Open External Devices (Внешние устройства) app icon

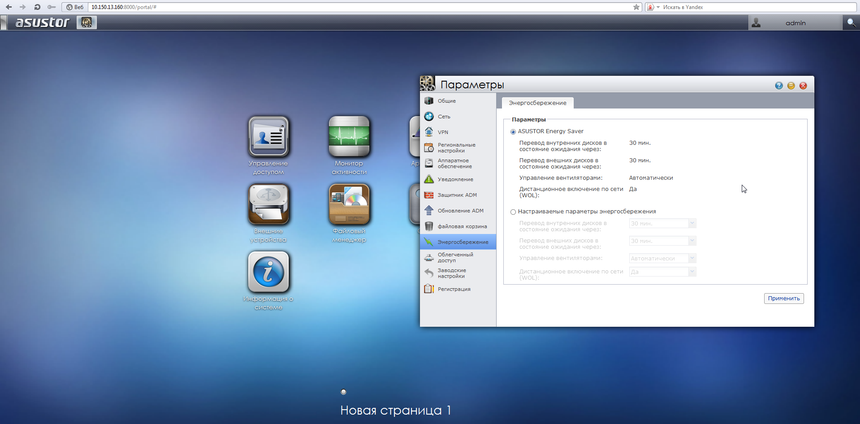(x=268, y=205)
